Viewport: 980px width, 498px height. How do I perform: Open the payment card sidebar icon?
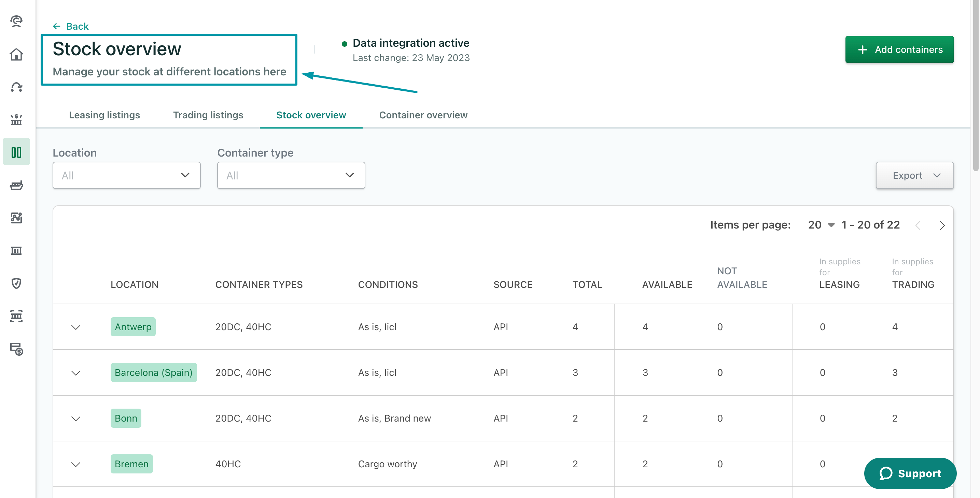tap(16, 349)
